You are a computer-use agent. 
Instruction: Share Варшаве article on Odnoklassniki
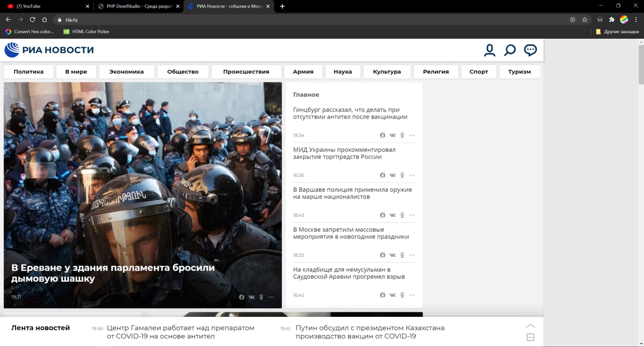[x=402, y=215]
